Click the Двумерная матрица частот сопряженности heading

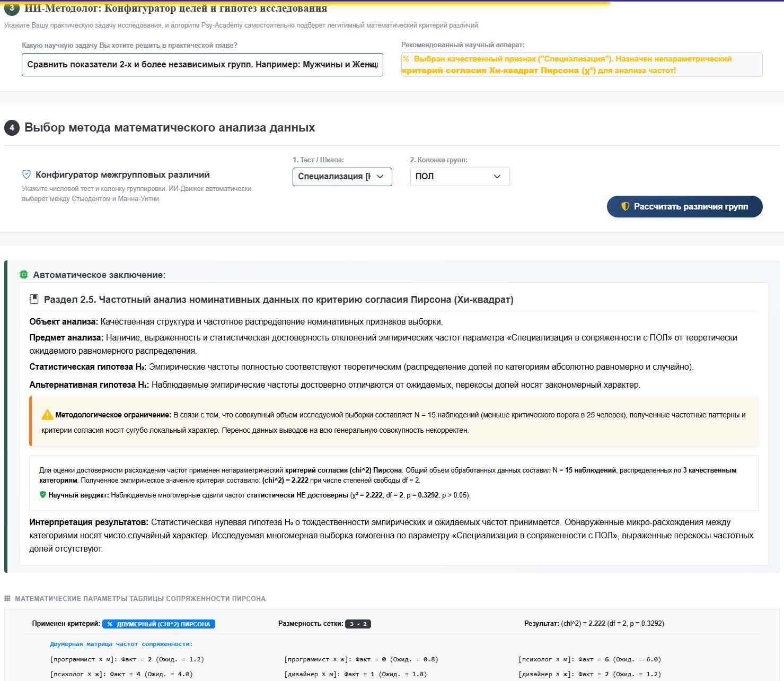pos(121,644)
